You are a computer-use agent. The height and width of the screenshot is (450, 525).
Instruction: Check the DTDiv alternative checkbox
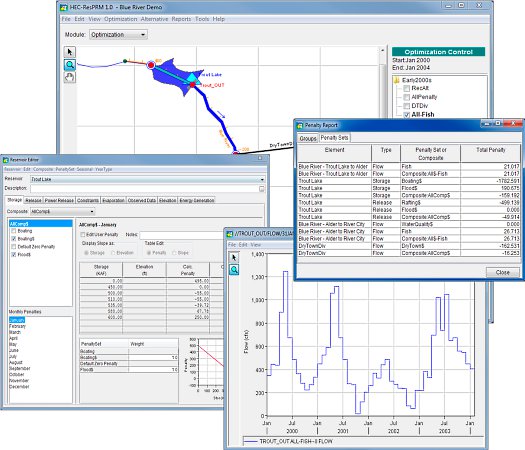click(406, 106)
